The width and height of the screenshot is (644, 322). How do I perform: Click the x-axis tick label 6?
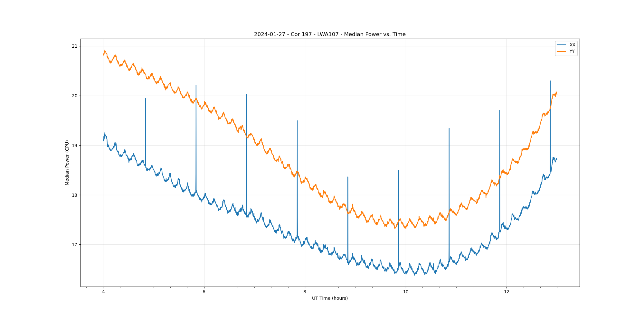(x=204, y=292)
